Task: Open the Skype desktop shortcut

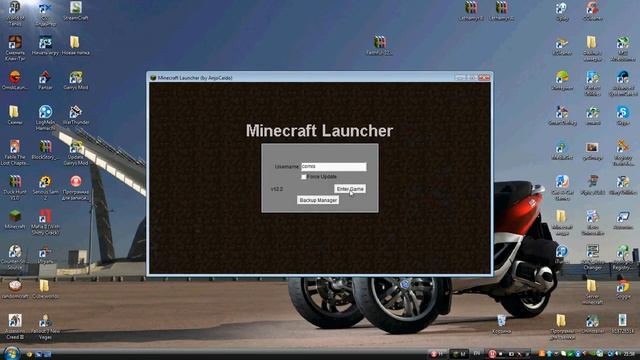Action: pyautogui.click(x=623, y=115)
